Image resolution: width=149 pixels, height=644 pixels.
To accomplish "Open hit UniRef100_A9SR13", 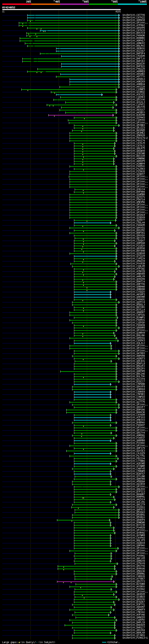I will click(133, 79).
